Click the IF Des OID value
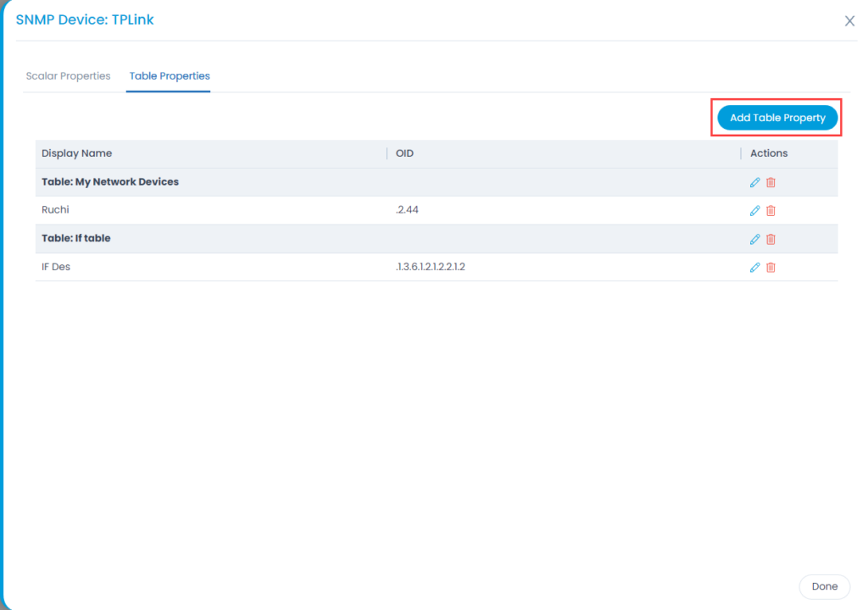868x610 pixels. pyautogui.click(x=431, y=267)
